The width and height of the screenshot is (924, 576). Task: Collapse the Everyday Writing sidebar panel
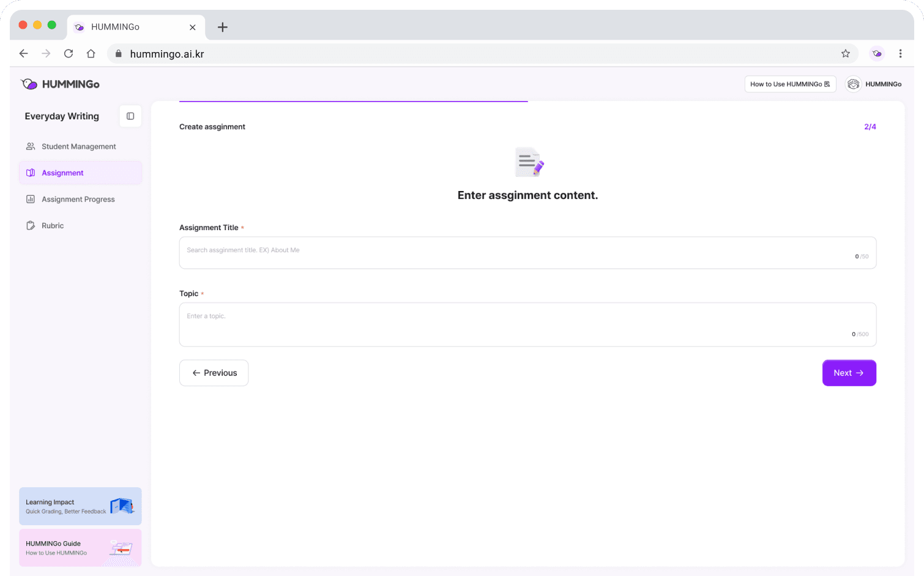[x=130, y=116]
